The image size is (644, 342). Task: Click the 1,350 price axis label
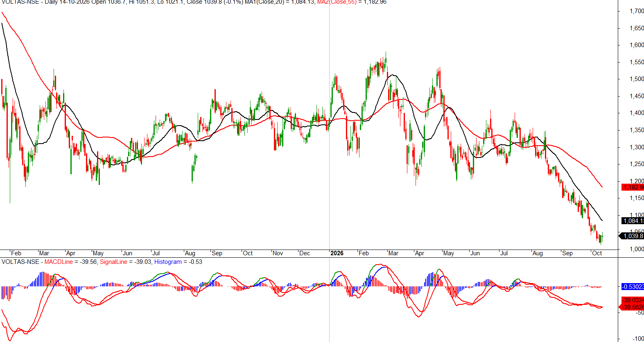coord(637,130)
